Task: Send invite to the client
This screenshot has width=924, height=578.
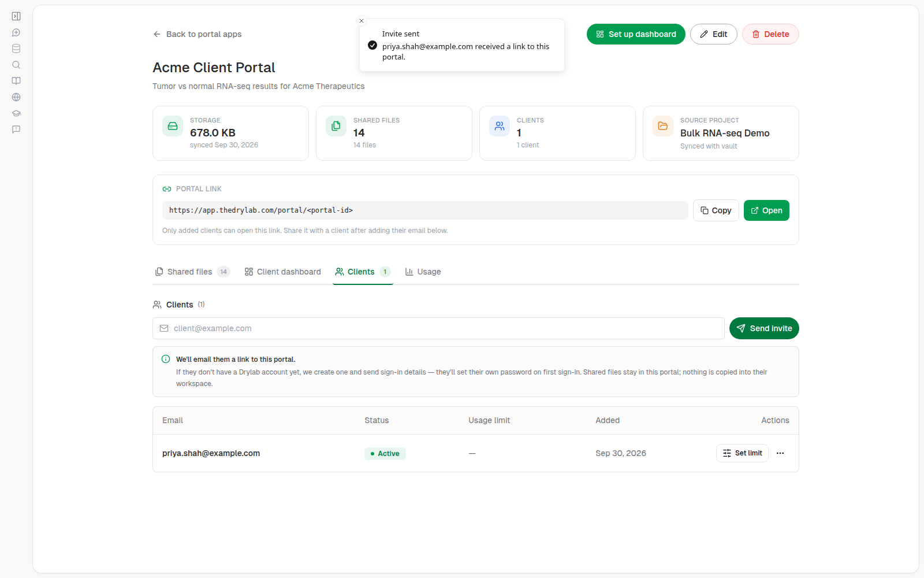Action: (x=764, y=328)
